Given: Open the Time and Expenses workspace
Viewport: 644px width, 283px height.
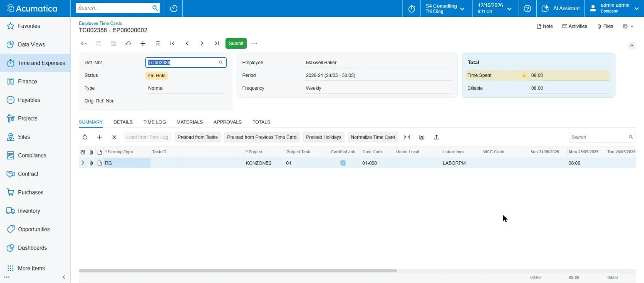Looking at the screenshot, I should pos(35,63).
